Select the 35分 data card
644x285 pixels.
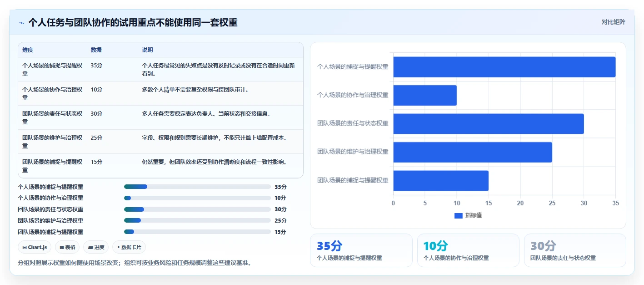(361, 250)
